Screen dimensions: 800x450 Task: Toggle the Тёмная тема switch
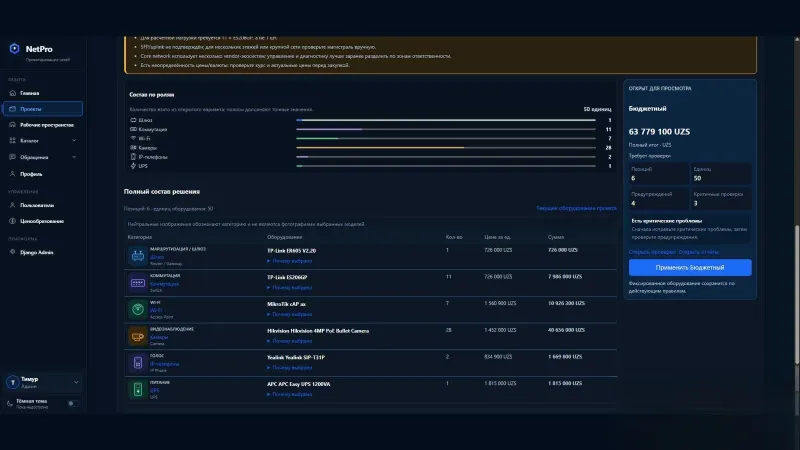72,404
